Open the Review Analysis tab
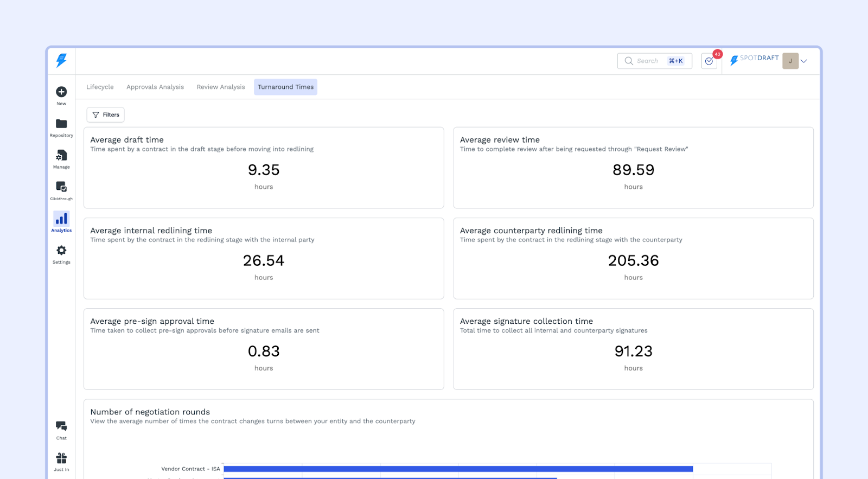The width and height of the screenshot is (868, 479). [x=221, y=87]
